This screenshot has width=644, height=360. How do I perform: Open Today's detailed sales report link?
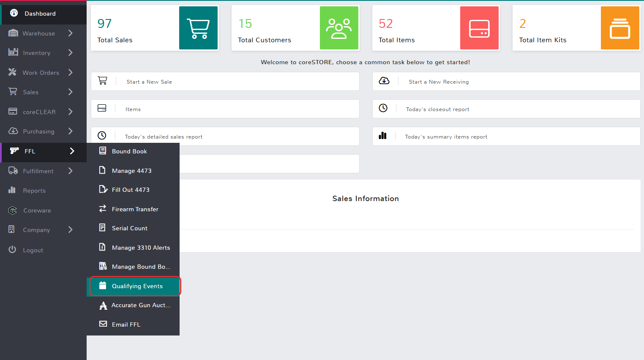(x=164, y=137)
